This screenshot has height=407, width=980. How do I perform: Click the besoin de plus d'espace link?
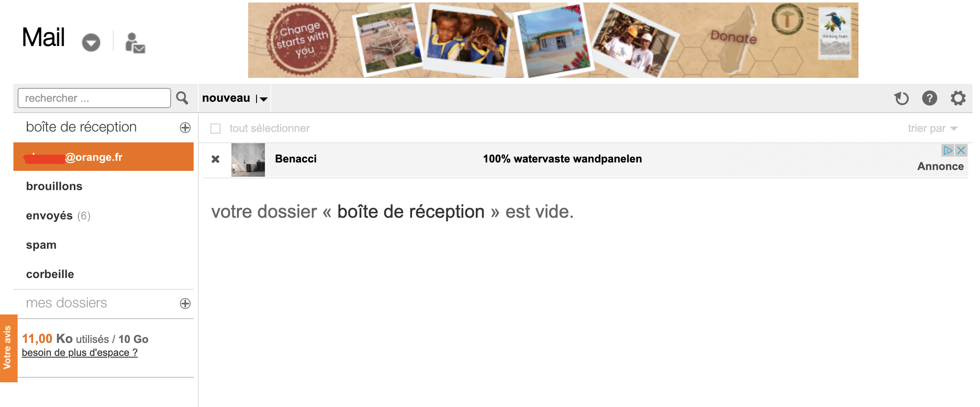point(80,353)
